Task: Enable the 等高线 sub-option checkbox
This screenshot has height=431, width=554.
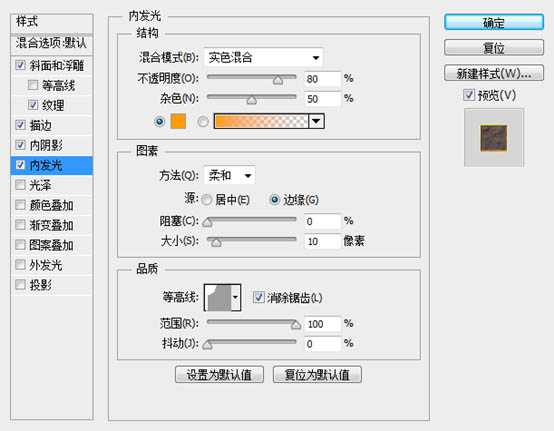Action: click(x=33, y=85)
